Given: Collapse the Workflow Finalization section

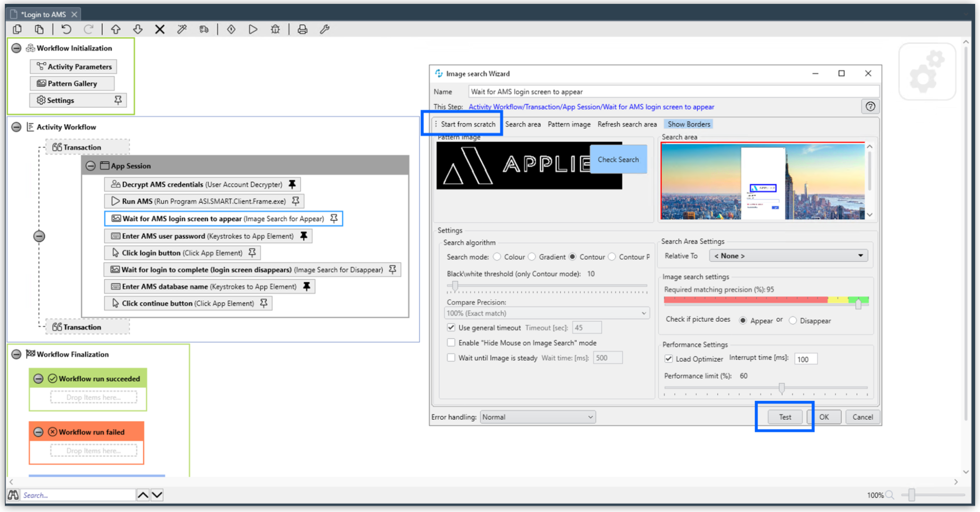Looking at the screenshot, I should (x=16, y=354).
